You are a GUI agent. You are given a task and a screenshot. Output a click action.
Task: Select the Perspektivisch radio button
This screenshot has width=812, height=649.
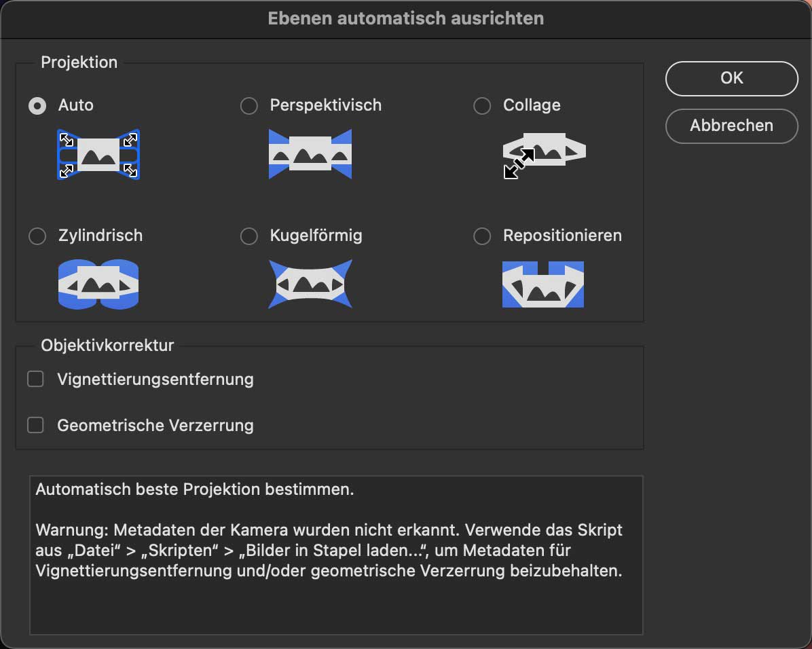(249, 106)
